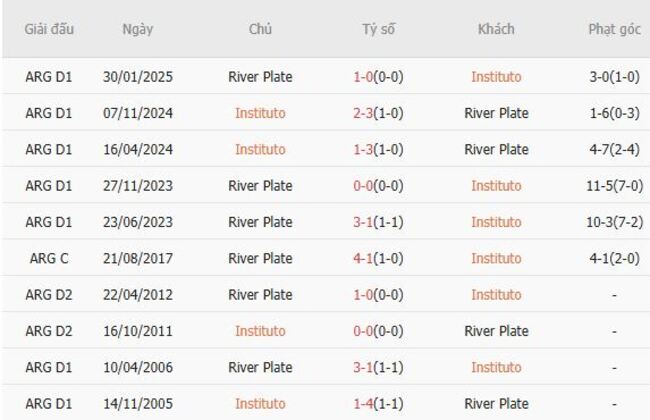Click the ARG C league label

(49, 258)
